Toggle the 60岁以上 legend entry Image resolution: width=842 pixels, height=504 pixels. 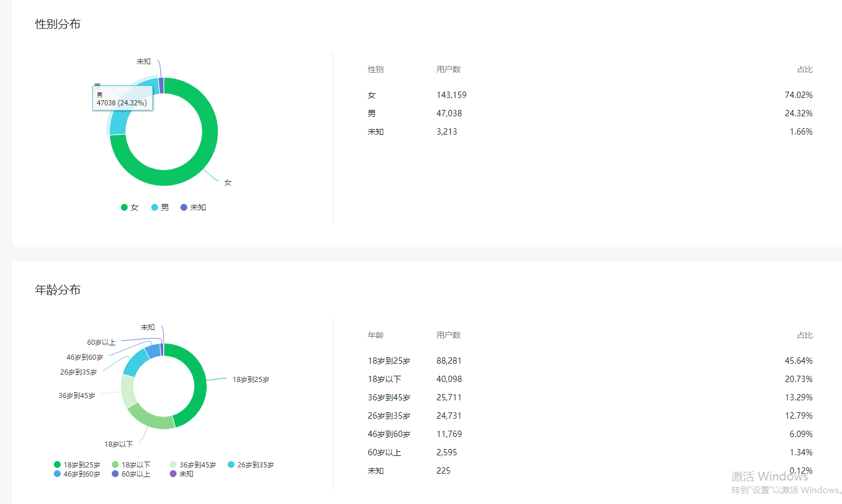point(131,474)
